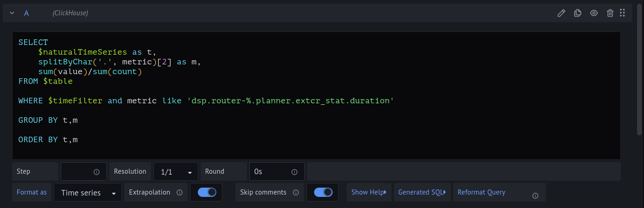
Task: Edit query with the pencil icon
Action: (x=561, y=13)
